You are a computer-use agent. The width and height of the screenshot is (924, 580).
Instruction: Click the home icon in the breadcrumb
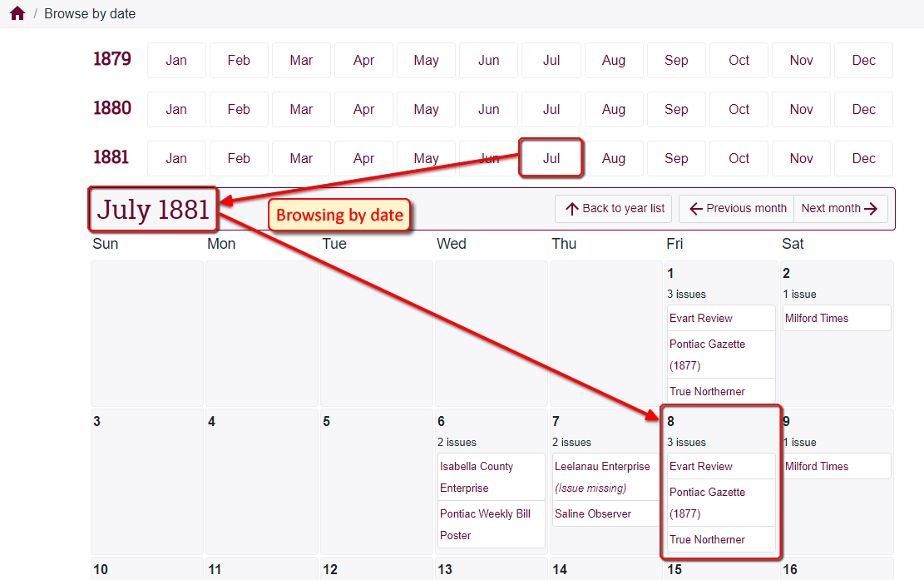(x=17, y=13)
